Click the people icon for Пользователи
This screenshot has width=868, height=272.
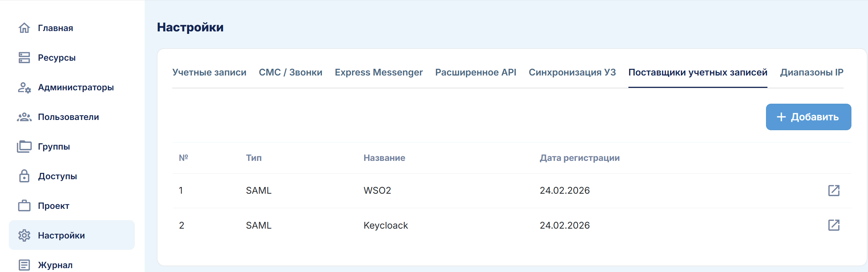click(x=24, y=117)
